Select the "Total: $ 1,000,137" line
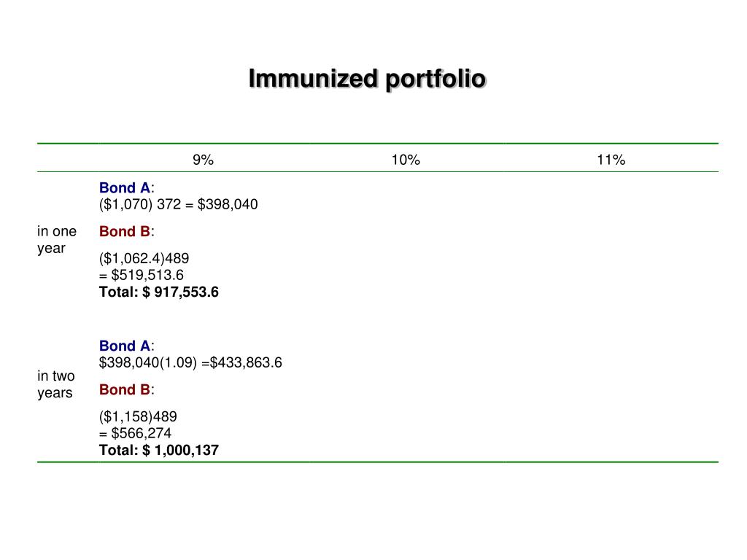 [159, 450]
